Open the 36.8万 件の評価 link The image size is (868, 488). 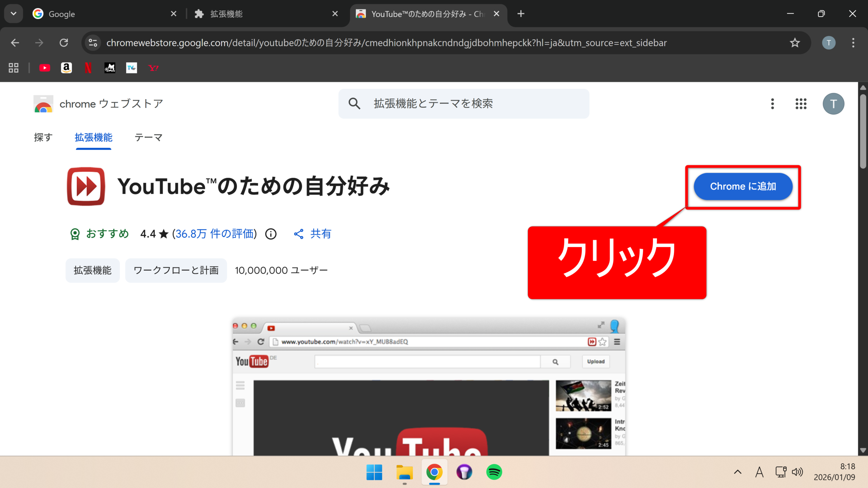point(215,234)
